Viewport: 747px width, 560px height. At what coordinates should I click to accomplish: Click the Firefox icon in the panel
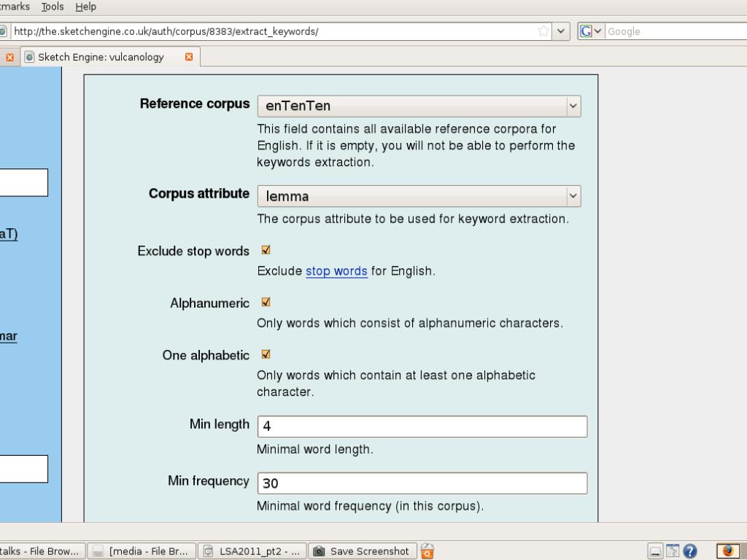coord(728,551)
